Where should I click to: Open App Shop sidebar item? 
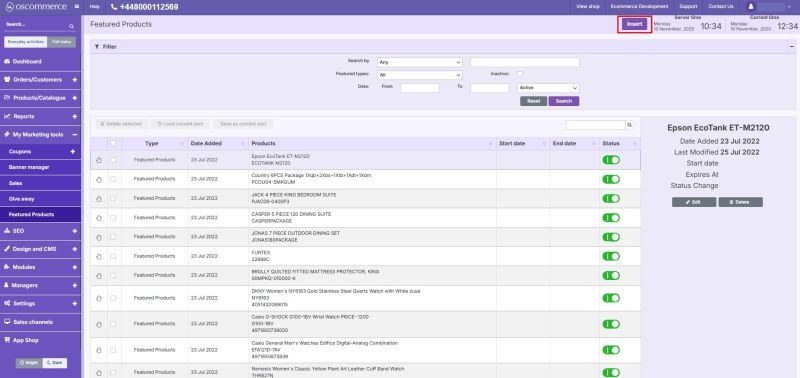tap(40, 340)
